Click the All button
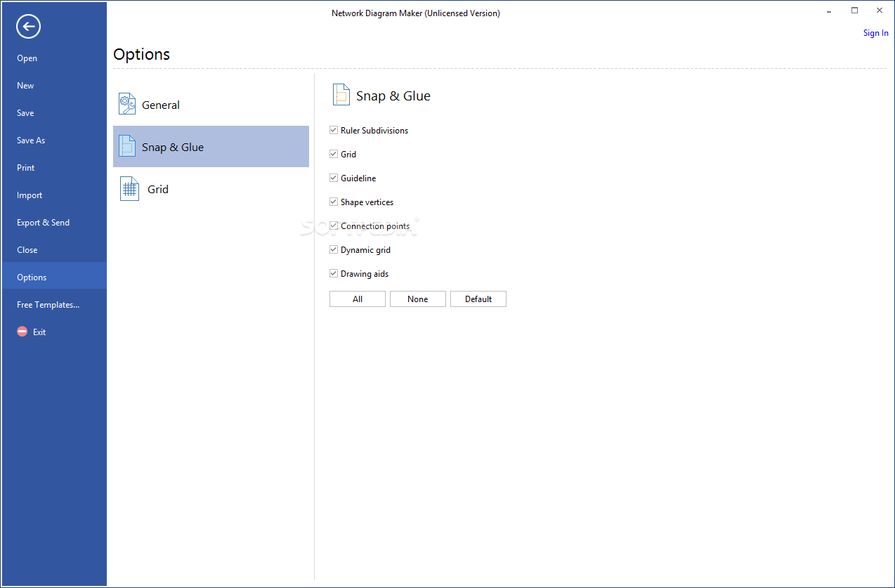 click(x=358, y=299)
